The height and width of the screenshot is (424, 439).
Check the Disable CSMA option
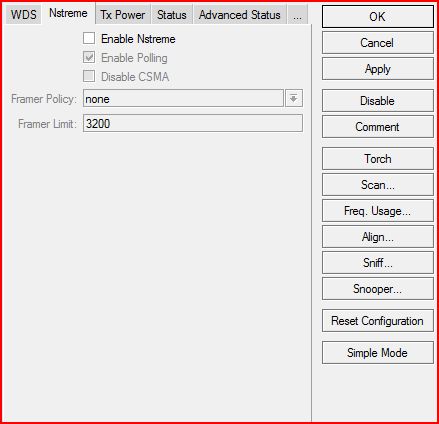pos(89,76)
